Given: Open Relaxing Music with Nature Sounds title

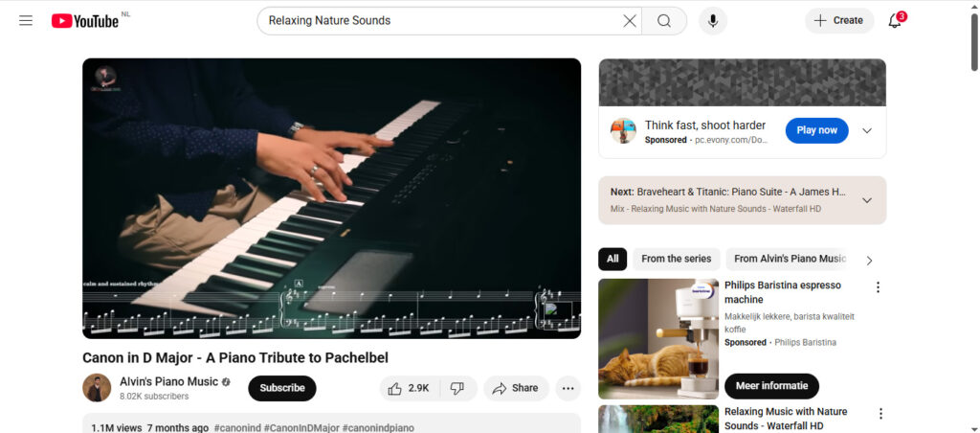Looking at the screenshot, I should 786,419.
